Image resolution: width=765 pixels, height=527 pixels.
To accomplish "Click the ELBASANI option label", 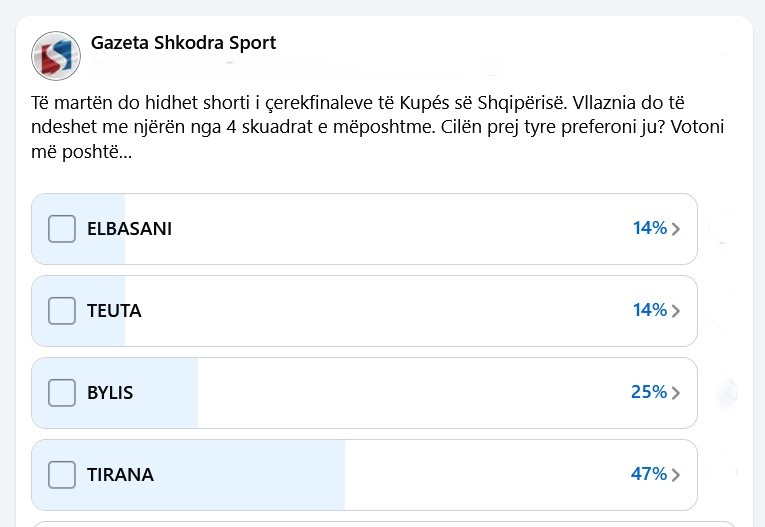I will (129, 229).
